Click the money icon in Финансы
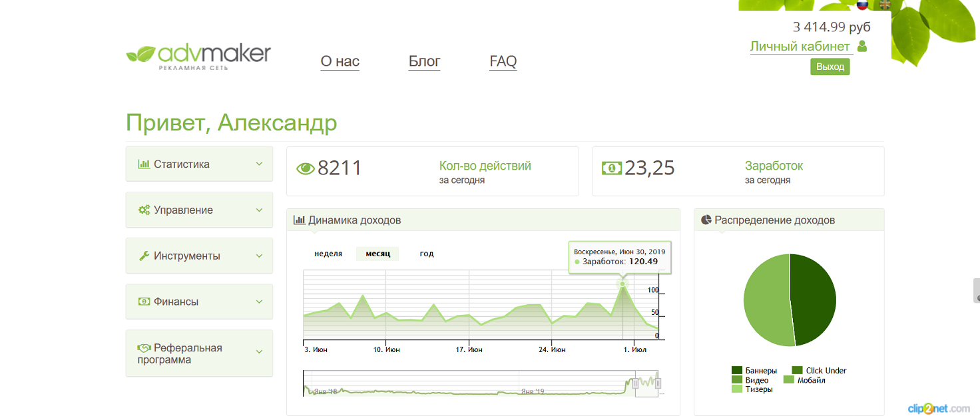 point(144,302)
